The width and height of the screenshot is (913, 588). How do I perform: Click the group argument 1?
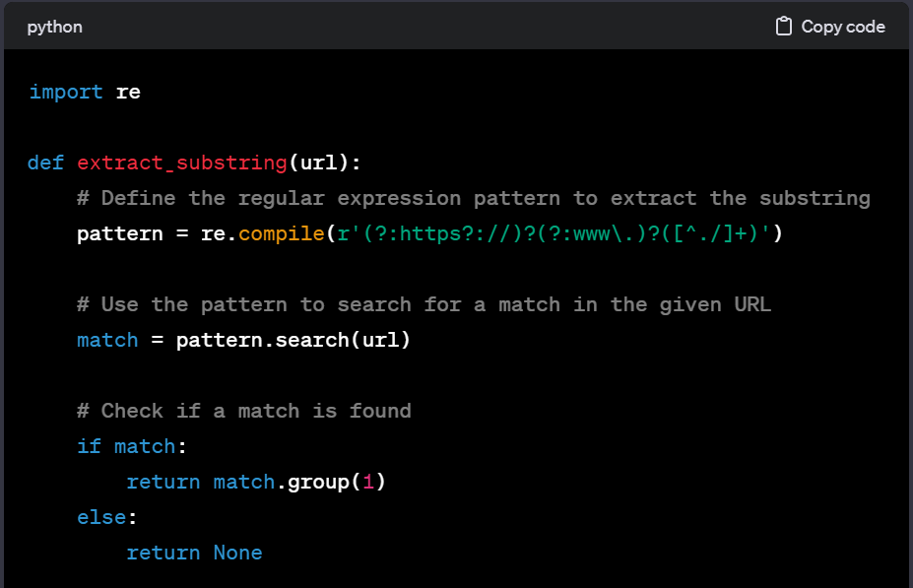click(366, 482)
